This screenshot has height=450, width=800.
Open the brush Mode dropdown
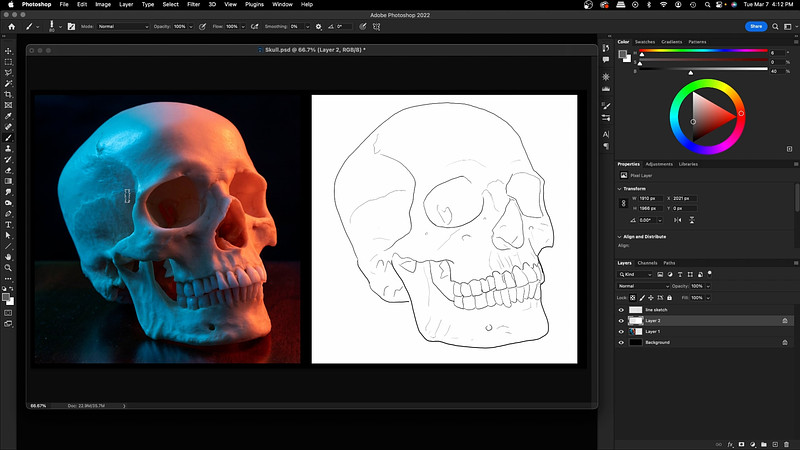123,27
